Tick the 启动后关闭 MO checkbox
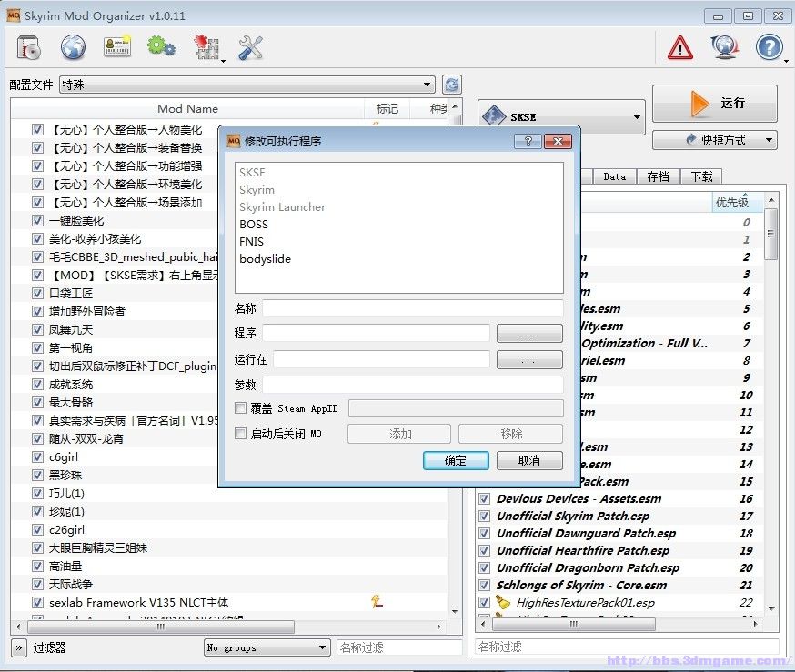Image resolution: width=795 pixels, height=672 pixels. point(241,435)
